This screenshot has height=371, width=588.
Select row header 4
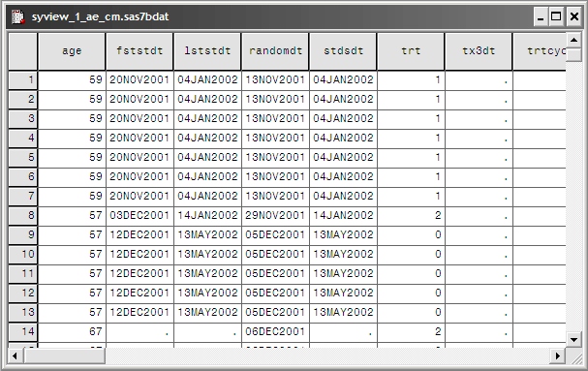click(x=23, y=139)
